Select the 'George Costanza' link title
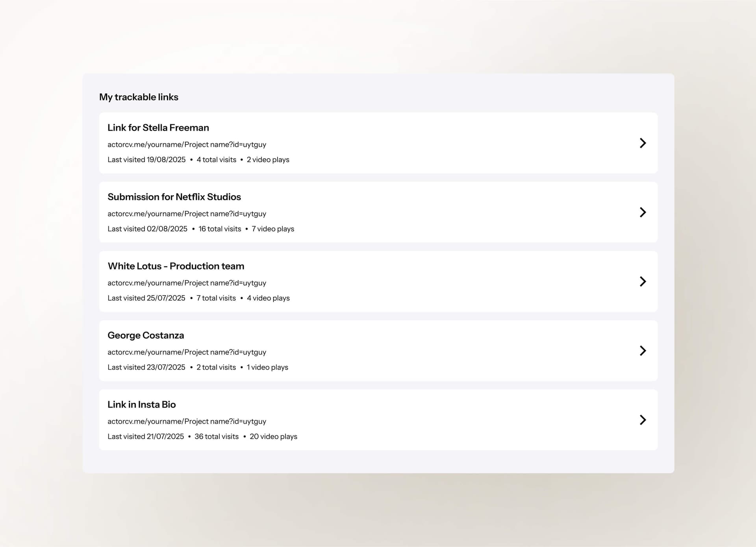 pyautogui.click(x=146, y=335)
